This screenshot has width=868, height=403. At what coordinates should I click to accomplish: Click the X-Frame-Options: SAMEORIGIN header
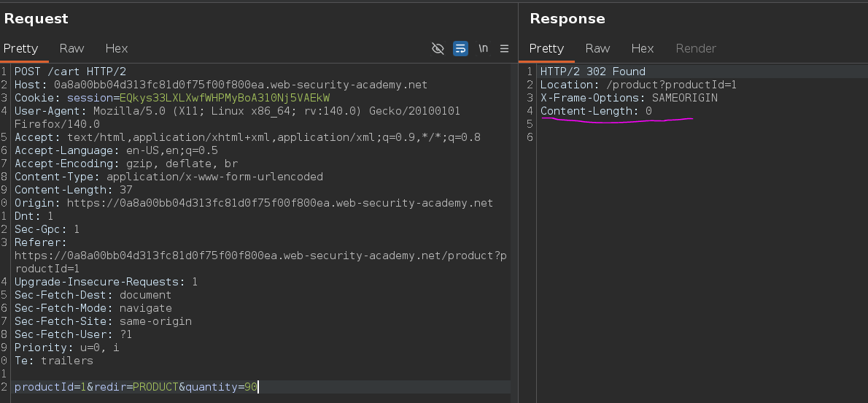[629, 98]
